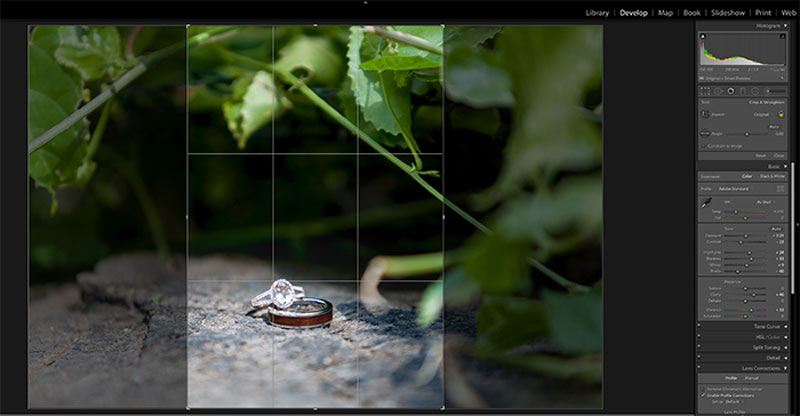Enable Constrain to Image checkbox
Image resolution: width=800 pixels, height=416 pixels.
[704, 146]
